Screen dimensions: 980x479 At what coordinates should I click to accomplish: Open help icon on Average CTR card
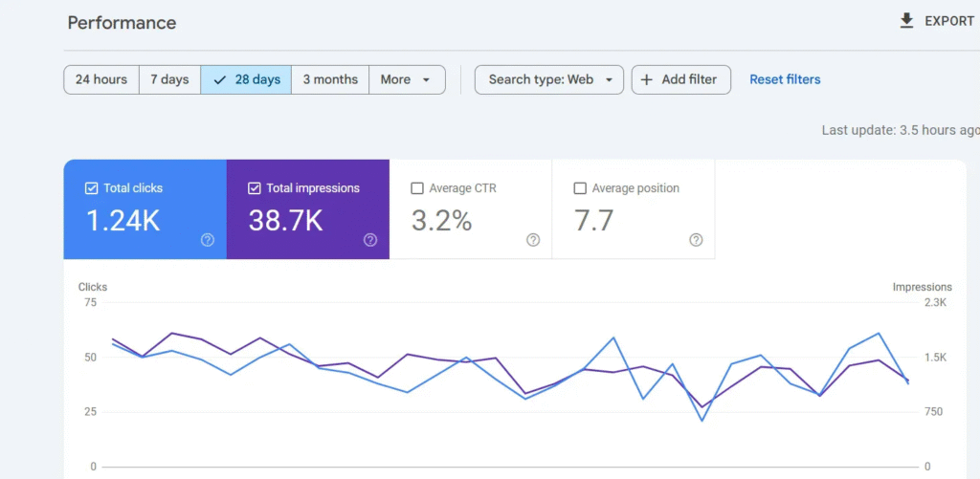tap(533, 240)
